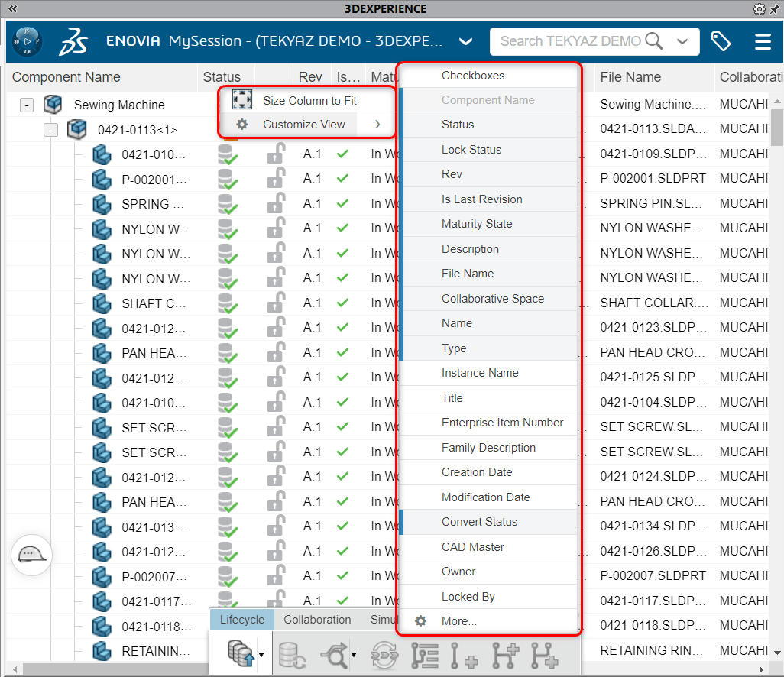The image size is (784, 677).
Task: Click lock icon in 0421-013... row
Action: 276,526
